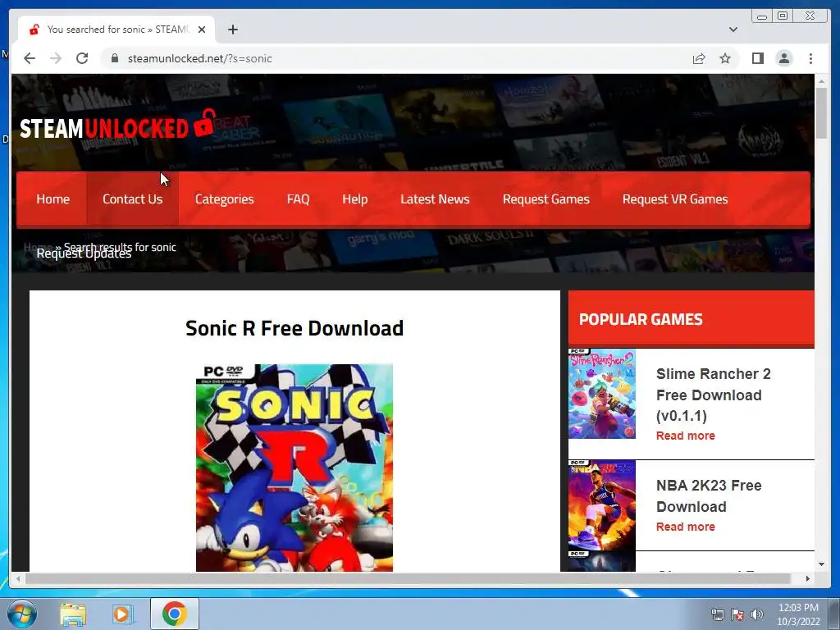This screenshot has height=630, width=840.
Task: Open Chrome's three-dot menu
Action: 810,58
